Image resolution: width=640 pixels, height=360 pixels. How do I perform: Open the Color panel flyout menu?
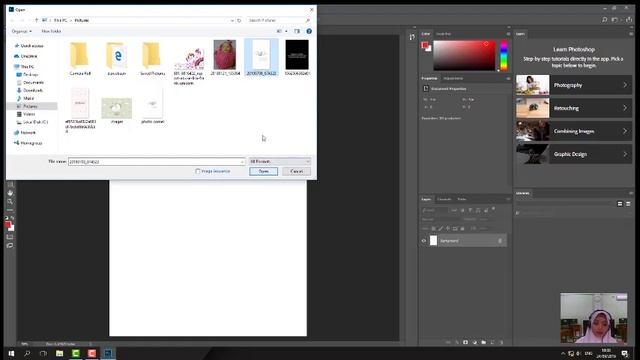tap(508, 34)
